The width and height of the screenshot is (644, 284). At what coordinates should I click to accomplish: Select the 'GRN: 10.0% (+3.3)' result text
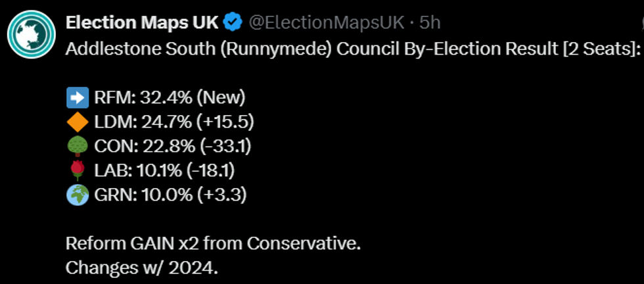point(170,195)
